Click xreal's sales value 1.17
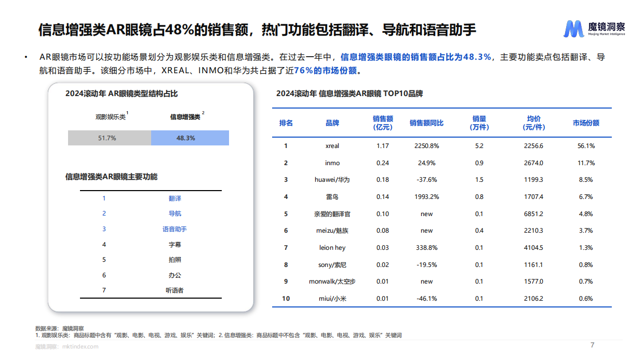The width and height of the screenshot is (644, 362). pos(383,146)
